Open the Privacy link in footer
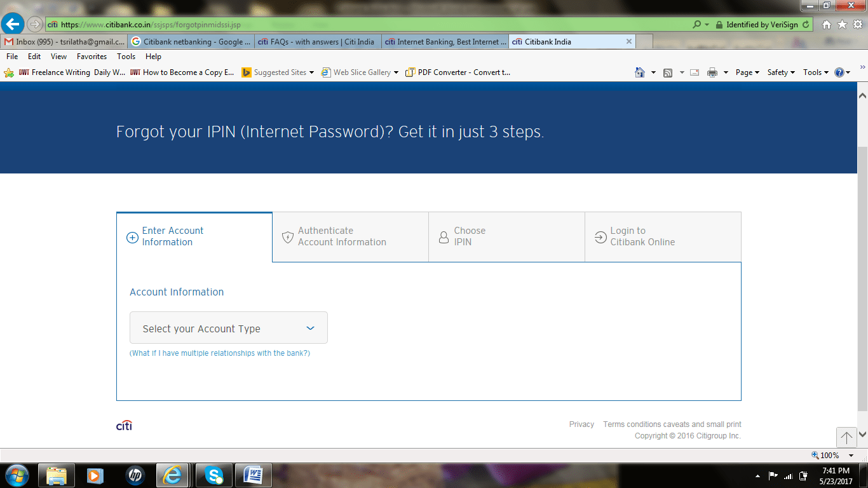The width and height of the screenshot is (868, 488). (x=581, y=424)
